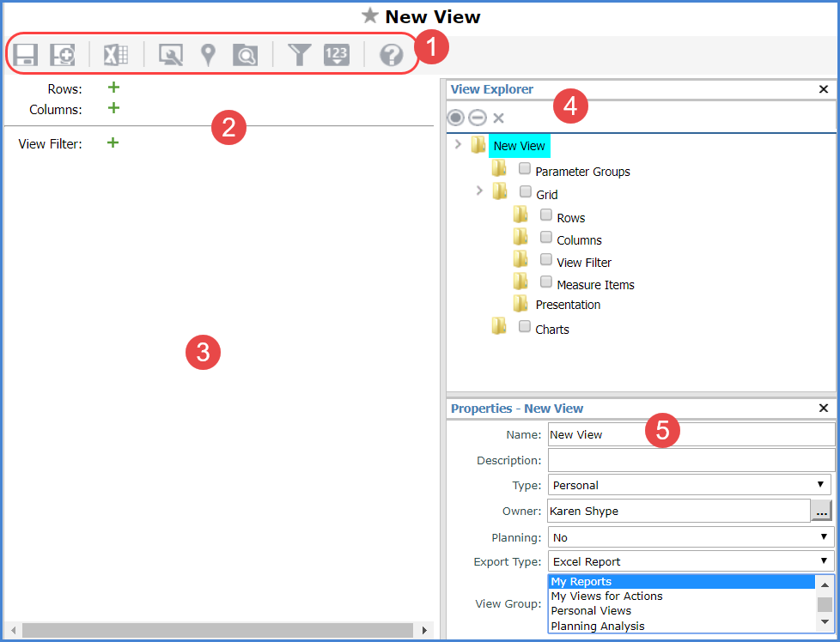Click the Export to Excel icon
840x642 pixels.
(x=116, y=56)
